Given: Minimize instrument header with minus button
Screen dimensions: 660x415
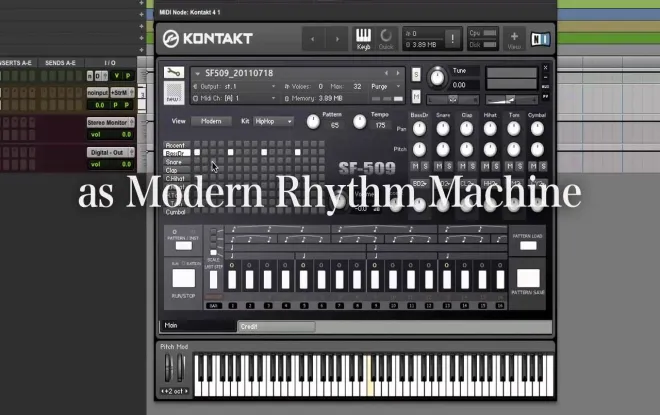Looking at the screenshot, I should point(546,77).
